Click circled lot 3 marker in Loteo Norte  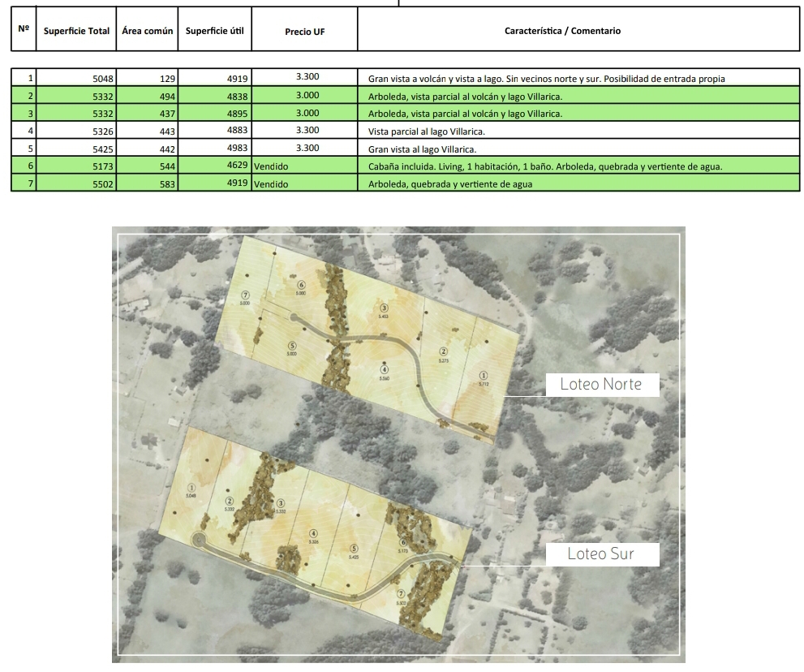(x=384, y=308)
